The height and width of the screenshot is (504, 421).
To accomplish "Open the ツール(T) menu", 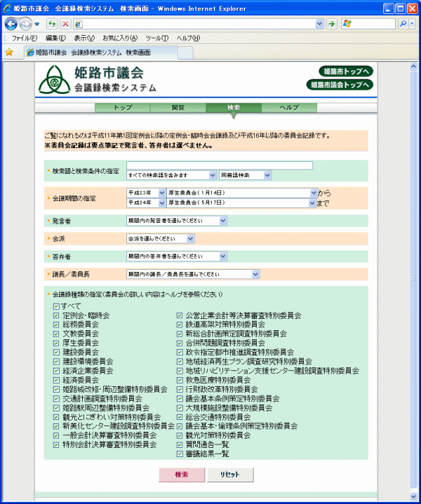I will [x=156, y=38].
